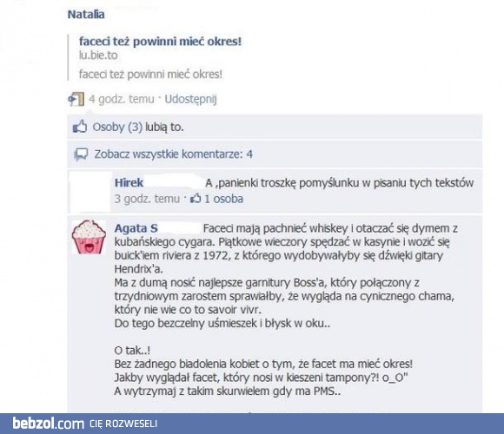504x434 pixels.
Task: Click the speech bubble comments icon
Action: pyautogui.click(x=81, y=155)
